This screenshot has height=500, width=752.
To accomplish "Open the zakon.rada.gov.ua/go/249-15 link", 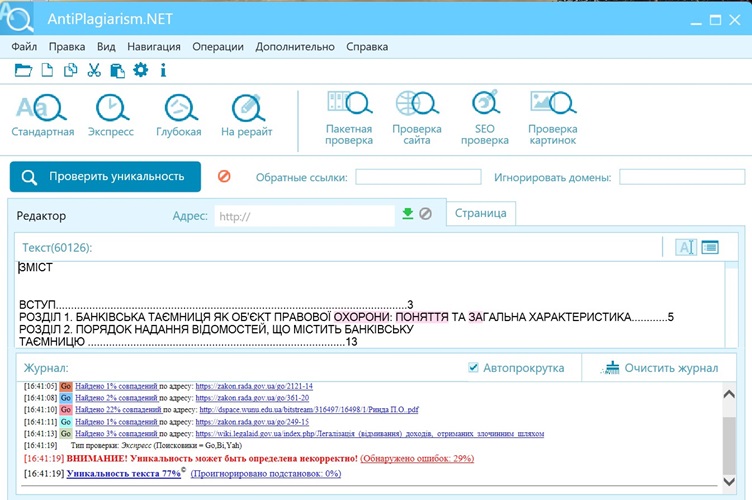I will tap(252, 422).
